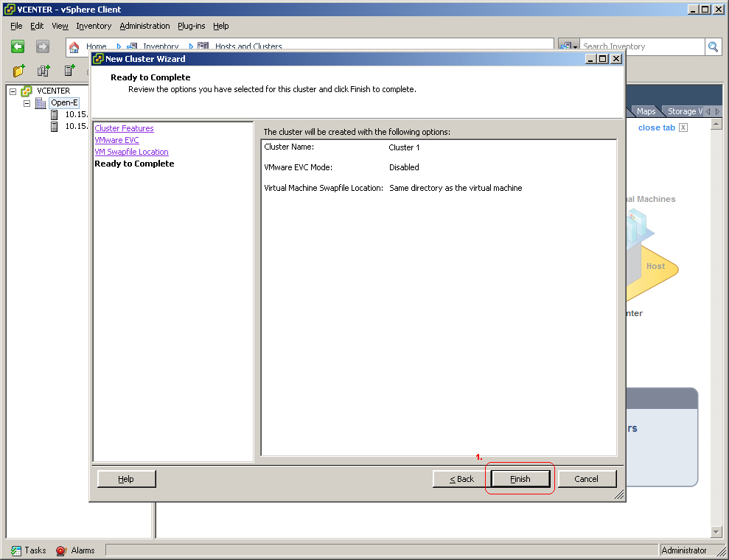Switch to the Storage Views tab
The image size is (729, 560).
tap(684, 111)
